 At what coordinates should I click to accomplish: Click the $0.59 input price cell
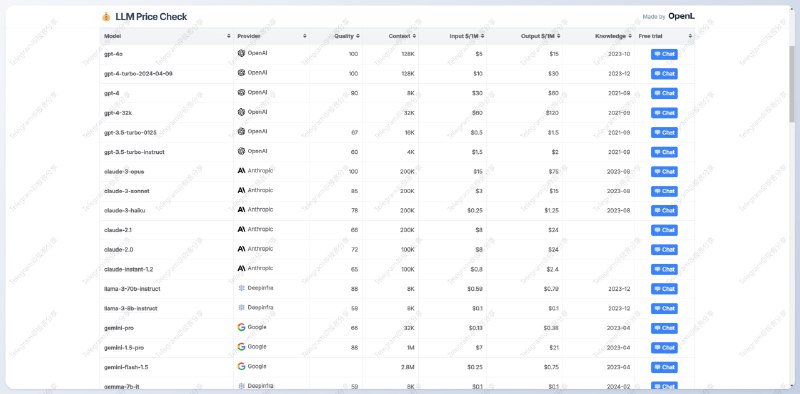point(475,289)
